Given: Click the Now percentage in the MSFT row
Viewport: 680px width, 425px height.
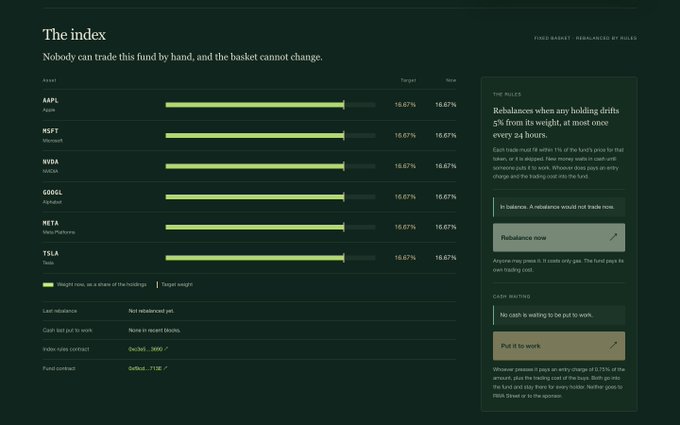Looking at the screenshot, I should tap(445, 136).
